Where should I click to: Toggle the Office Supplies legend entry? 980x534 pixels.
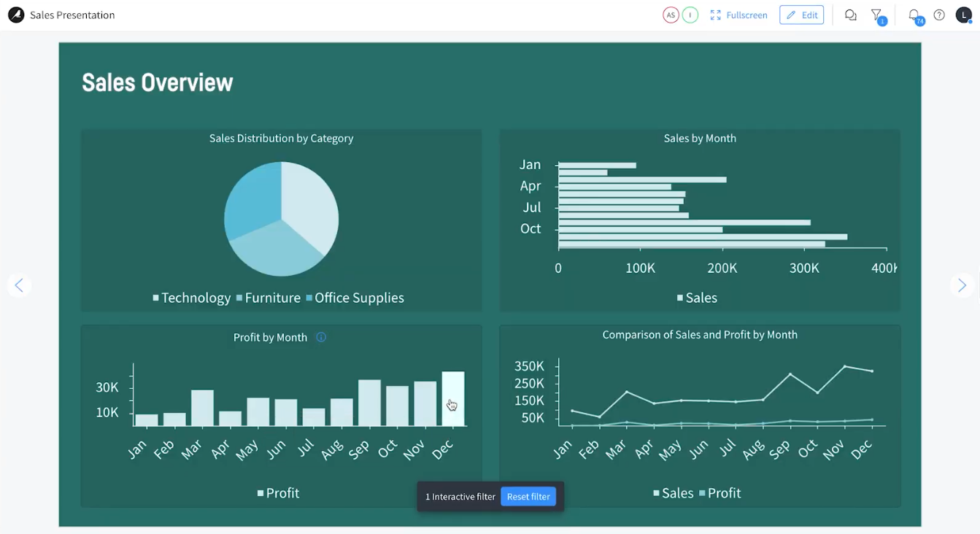355,298
